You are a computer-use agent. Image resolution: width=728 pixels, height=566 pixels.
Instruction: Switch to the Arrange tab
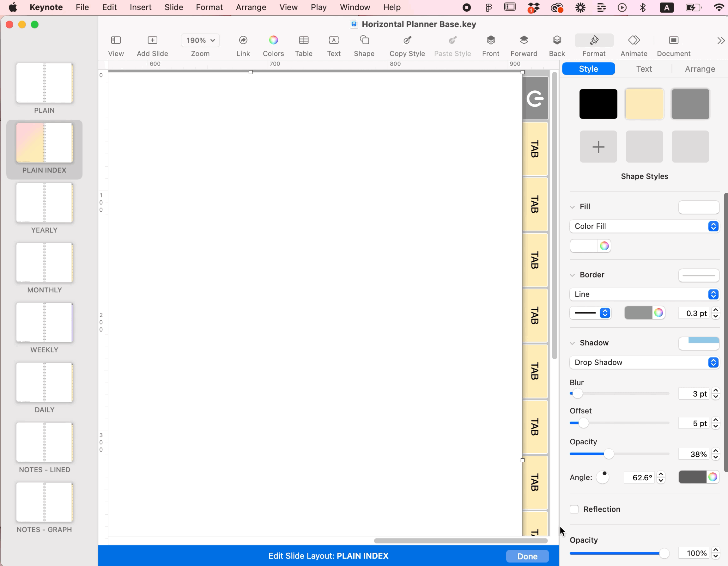700,69
